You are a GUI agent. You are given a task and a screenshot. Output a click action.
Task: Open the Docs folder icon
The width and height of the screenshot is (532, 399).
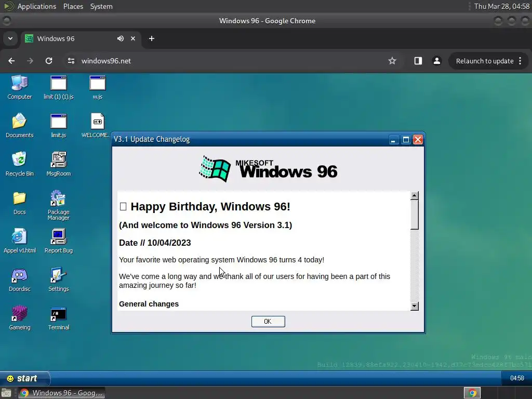point(19,203)
